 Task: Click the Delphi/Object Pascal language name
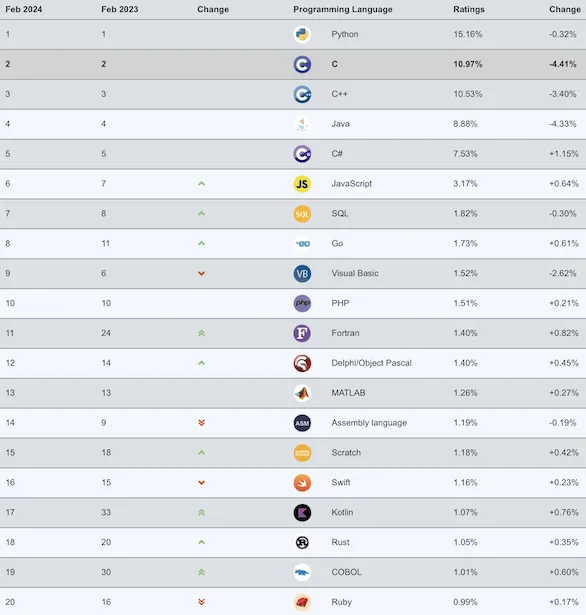click(371, 363)
